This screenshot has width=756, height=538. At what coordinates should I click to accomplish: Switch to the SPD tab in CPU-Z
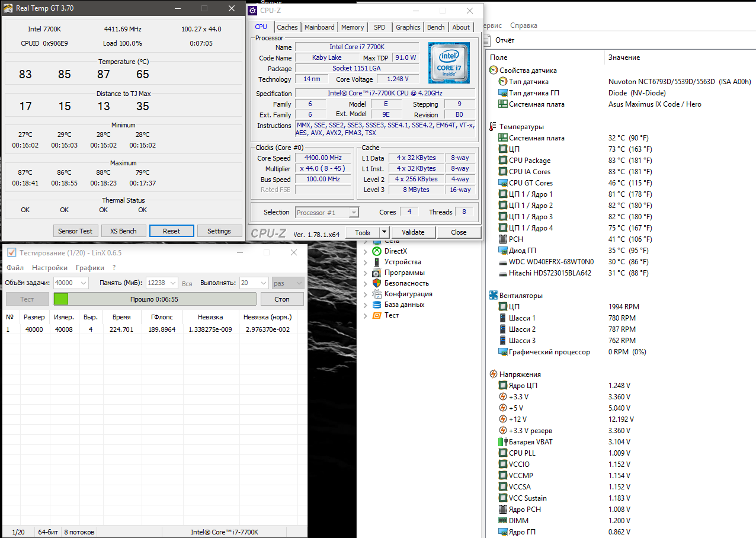[379, 27]
